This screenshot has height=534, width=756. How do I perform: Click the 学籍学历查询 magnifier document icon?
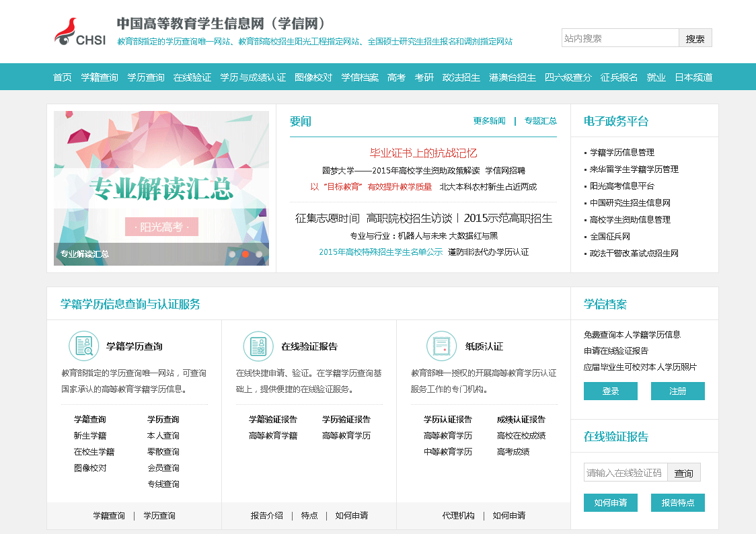click(x=84, y=346)
